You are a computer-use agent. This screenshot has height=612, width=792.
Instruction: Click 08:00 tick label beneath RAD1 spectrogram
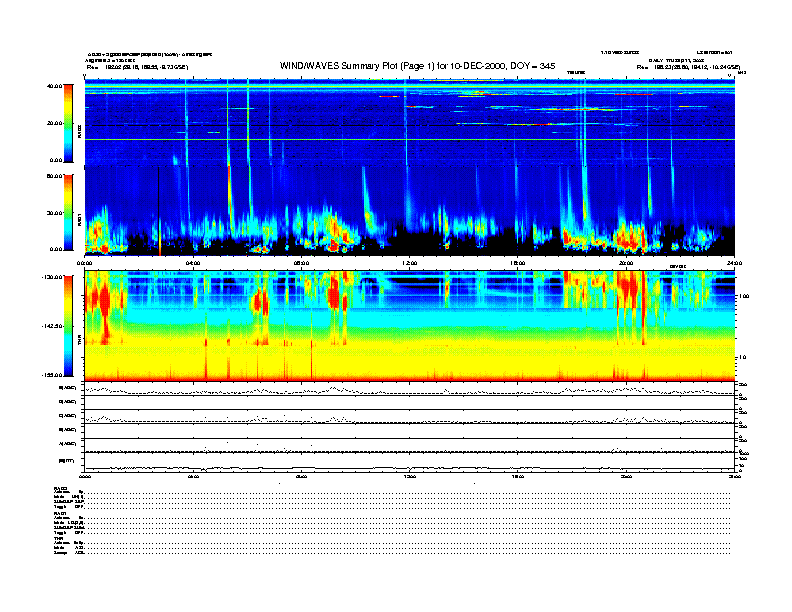tap(301, 263)
